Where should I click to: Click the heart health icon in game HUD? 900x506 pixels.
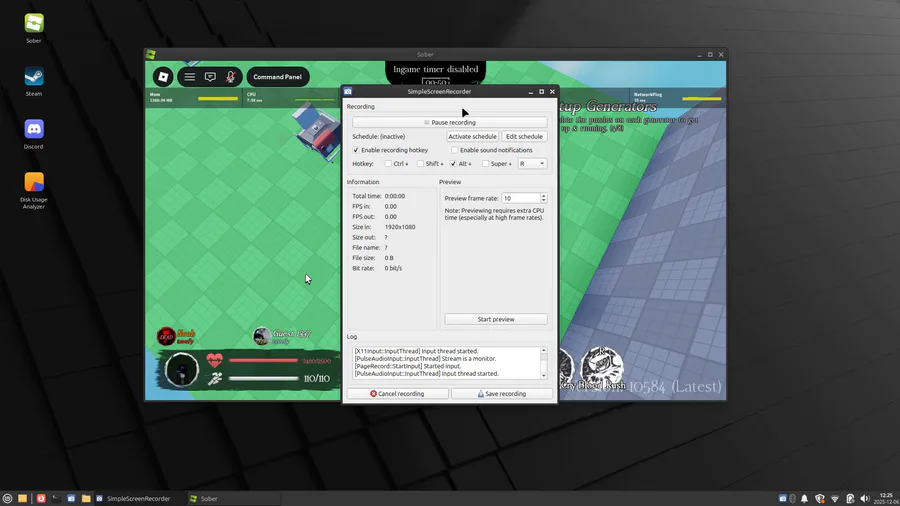point(215,360)
